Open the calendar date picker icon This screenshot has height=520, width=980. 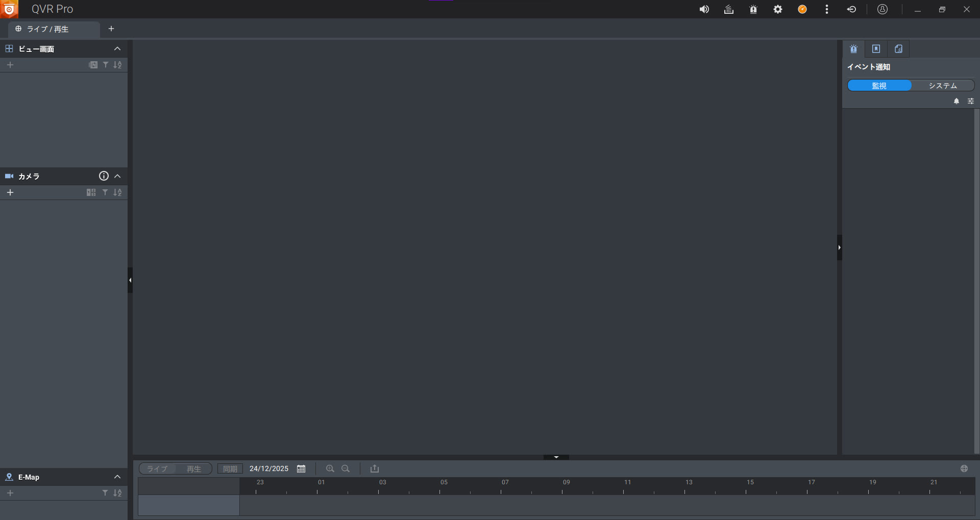pyautogui.click(x=301, y=468)
